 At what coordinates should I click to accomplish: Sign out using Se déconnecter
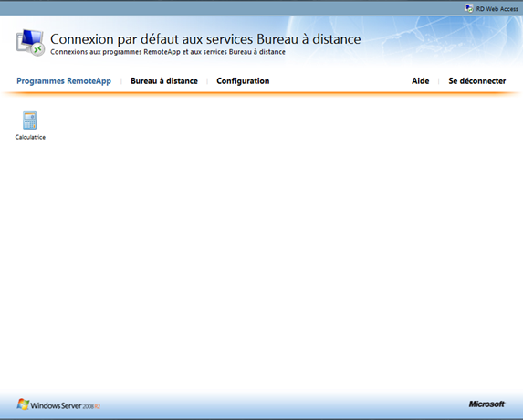pyautogui.click(x=477, y=81)
